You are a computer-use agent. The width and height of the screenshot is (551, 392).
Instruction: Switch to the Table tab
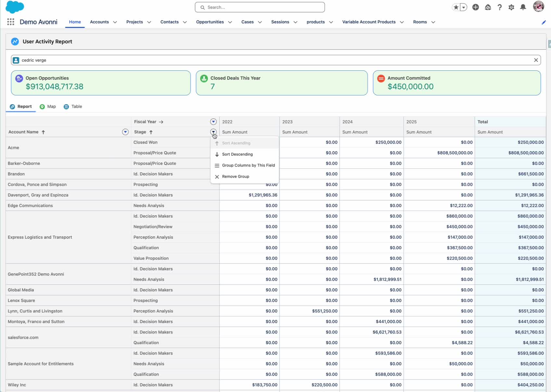[73, 106]
